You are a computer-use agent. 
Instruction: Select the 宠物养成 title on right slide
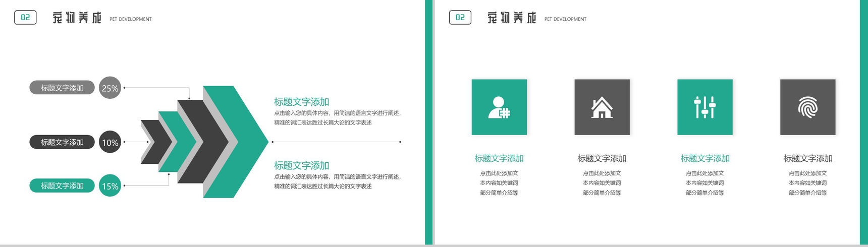click(512, 18)
